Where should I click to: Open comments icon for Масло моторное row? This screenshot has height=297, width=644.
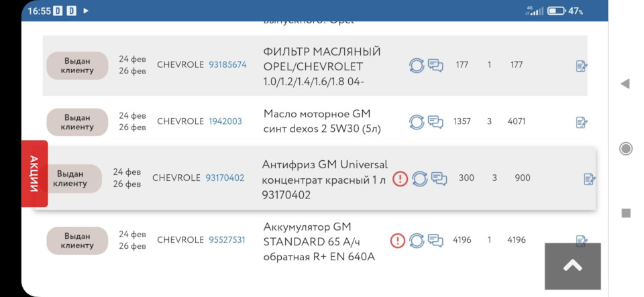435,122
